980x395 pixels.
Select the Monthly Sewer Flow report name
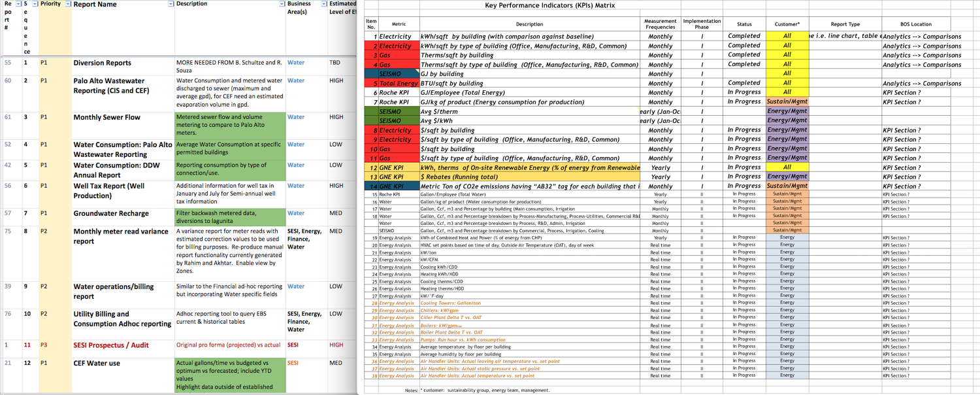coord(106,118)
